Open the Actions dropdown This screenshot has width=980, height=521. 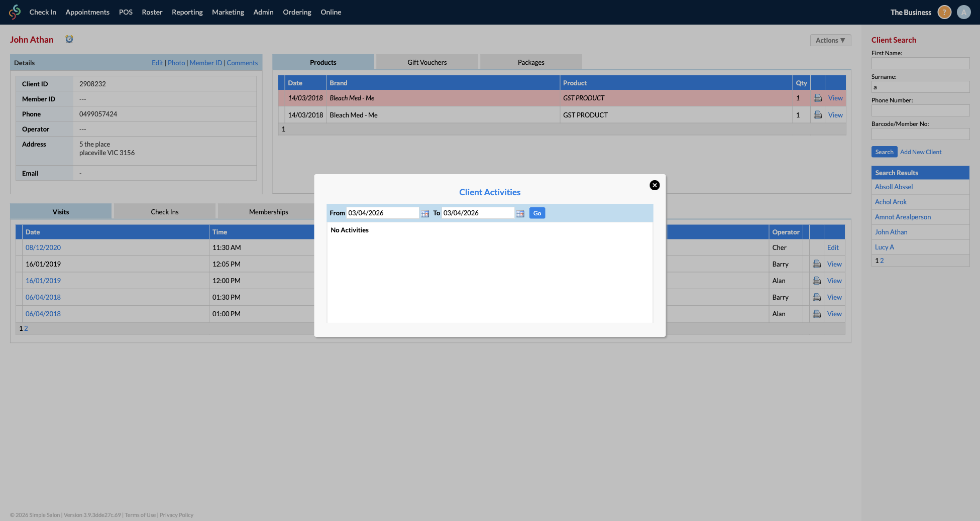(830, 40)
